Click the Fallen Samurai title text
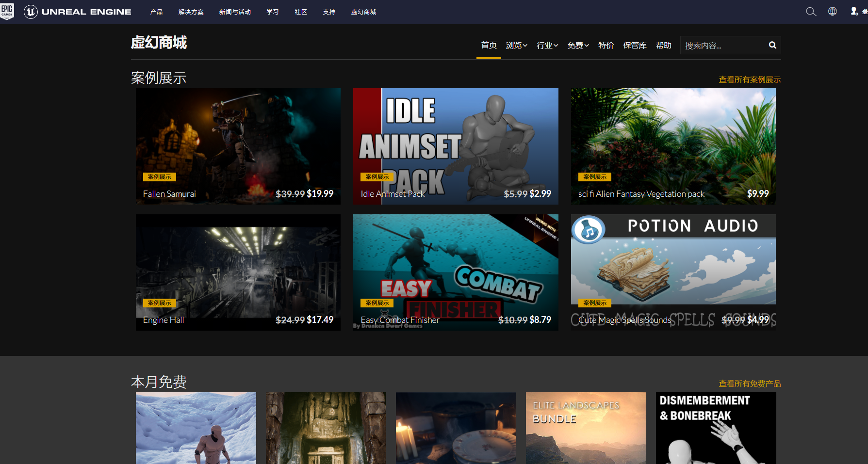This screenshot has width=868, height=464. click(x=169, y=194)
